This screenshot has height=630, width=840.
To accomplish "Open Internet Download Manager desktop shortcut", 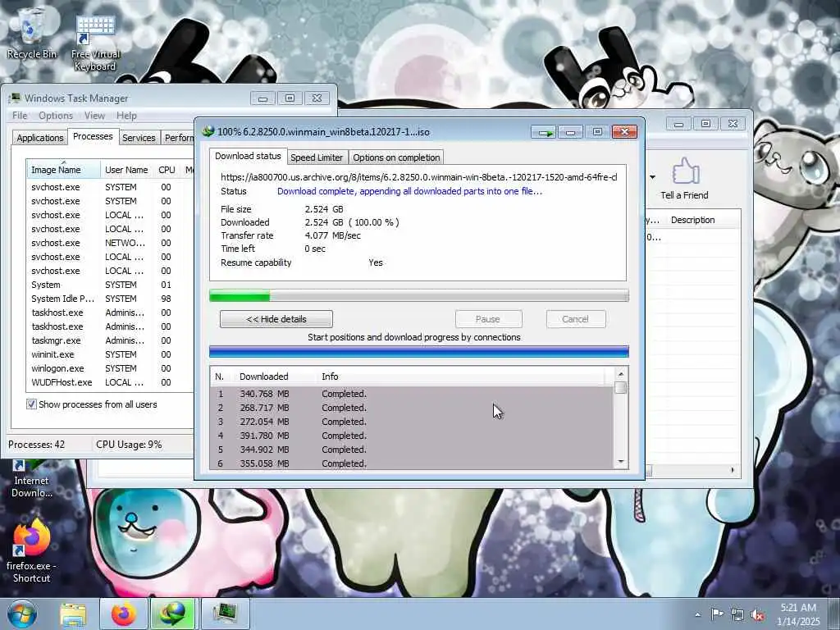I will (32, 478).
